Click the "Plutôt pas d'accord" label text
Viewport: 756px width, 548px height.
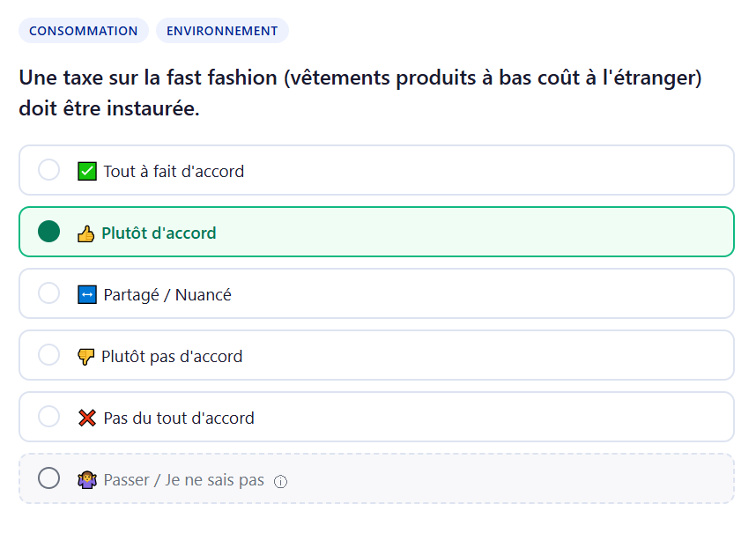click(172, 357)
